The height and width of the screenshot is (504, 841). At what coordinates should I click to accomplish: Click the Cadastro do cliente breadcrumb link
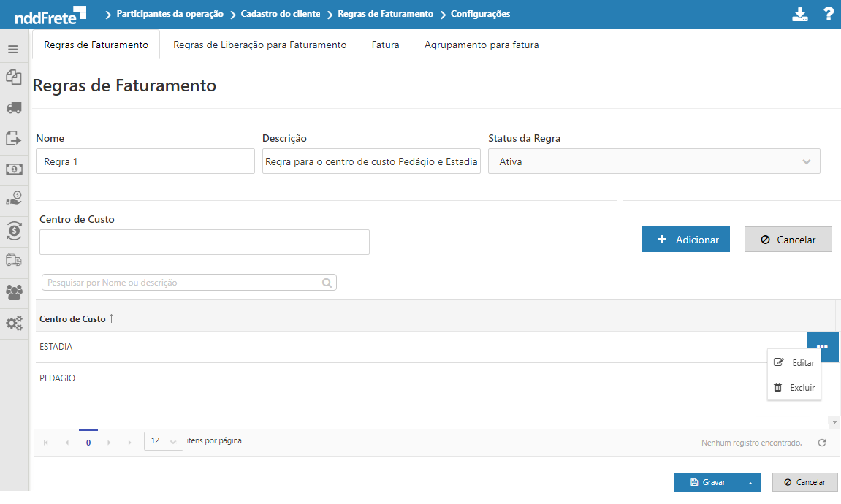tap(280, 14)
